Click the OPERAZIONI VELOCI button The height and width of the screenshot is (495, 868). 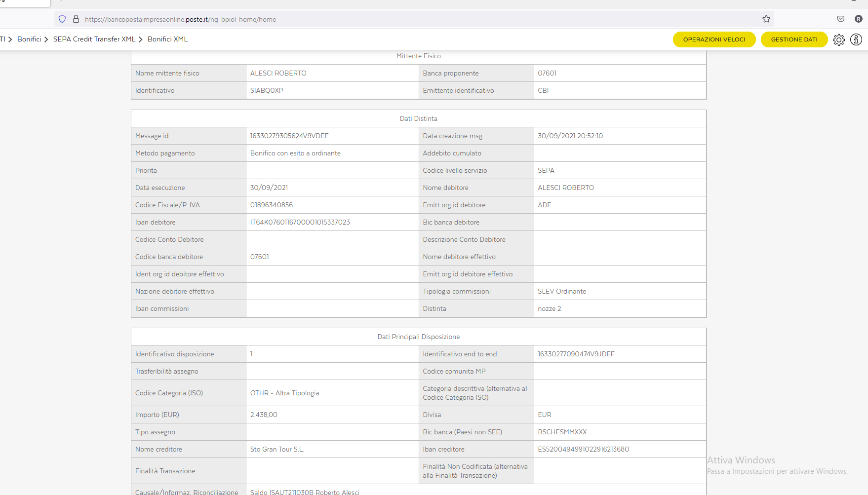pos(714,39)
